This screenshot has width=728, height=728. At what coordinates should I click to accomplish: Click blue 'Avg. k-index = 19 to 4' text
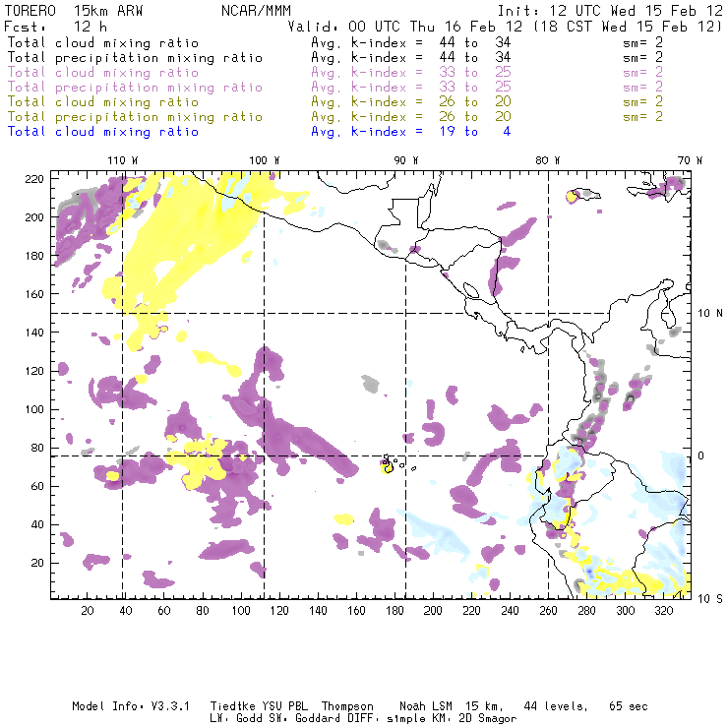411,132
